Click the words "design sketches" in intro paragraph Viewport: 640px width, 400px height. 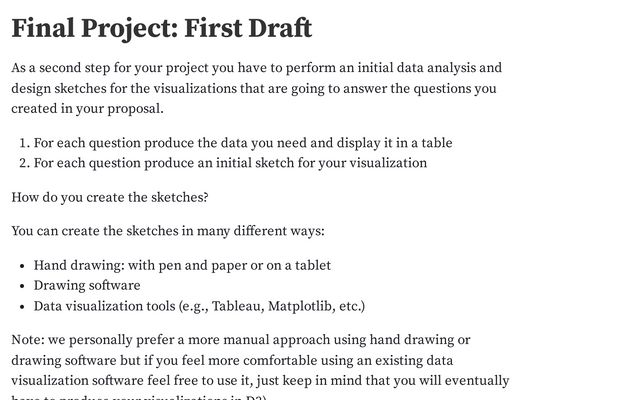[60, 89]
